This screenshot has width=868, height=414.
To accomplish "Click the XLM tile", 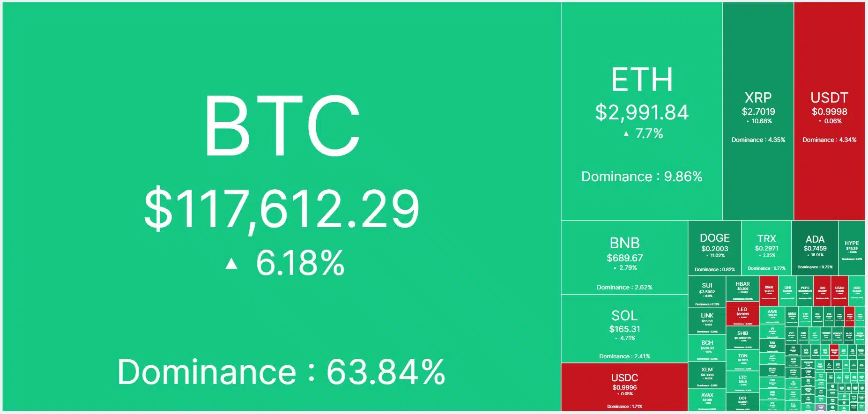I will tap(707, 375).
